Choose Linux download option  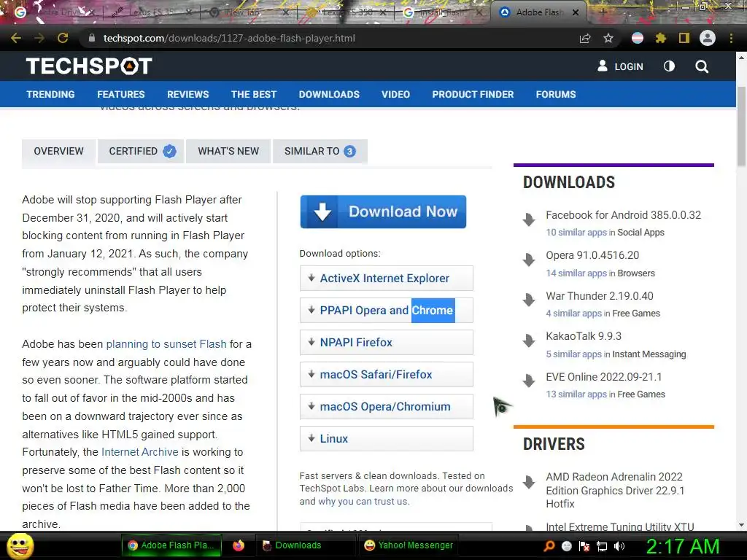(387, 438)
